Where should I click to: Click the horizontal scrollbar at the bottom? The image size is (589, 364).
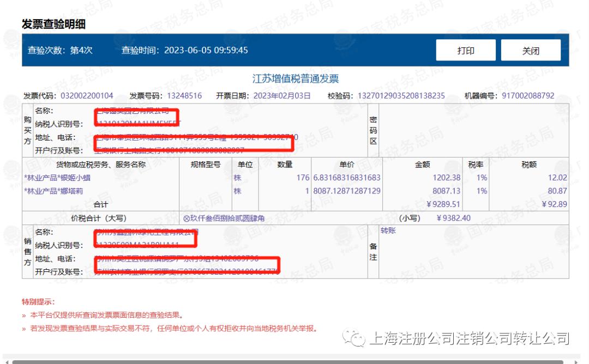click(x=294, y=360)
